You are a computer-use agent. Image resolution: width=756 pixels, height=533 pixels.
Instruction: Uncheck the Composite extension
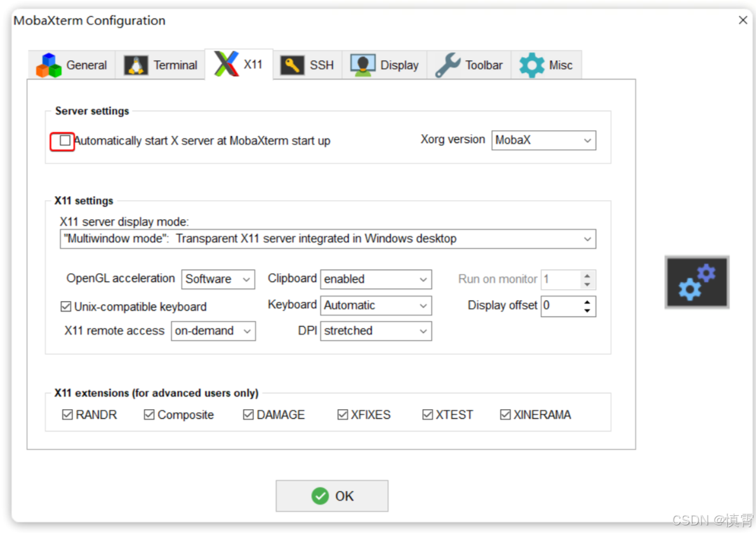(x=149, y=414)
